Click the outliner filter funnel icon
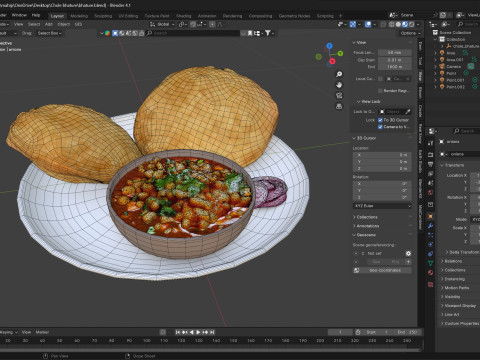 click(268, 33)
